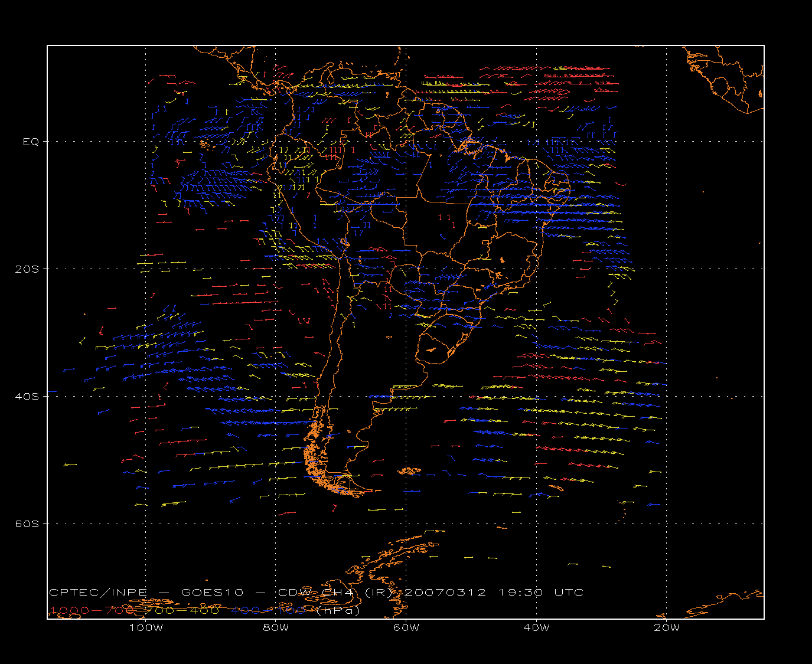The image size is (812, 664).
Task: Click the 'EQ' latitude label
Action: pyautogui.click(x=31, y=142)
